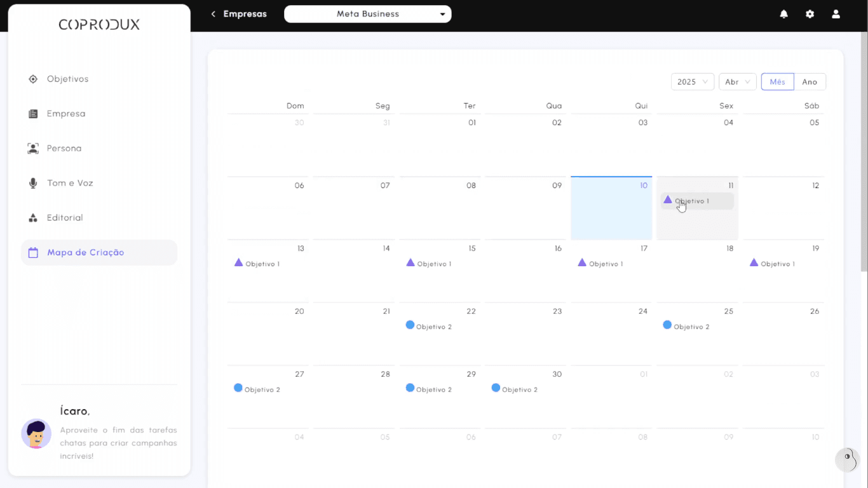
Task: Select day 05 in the calendar
Action: [783, 146]
